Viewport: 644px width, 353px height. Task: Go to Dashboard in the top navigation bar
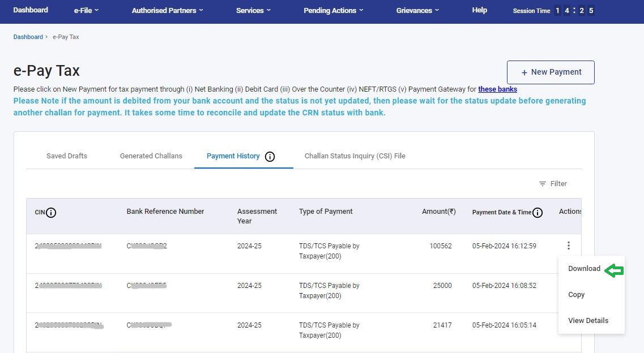pyautogui.click(x=31, y=10)
